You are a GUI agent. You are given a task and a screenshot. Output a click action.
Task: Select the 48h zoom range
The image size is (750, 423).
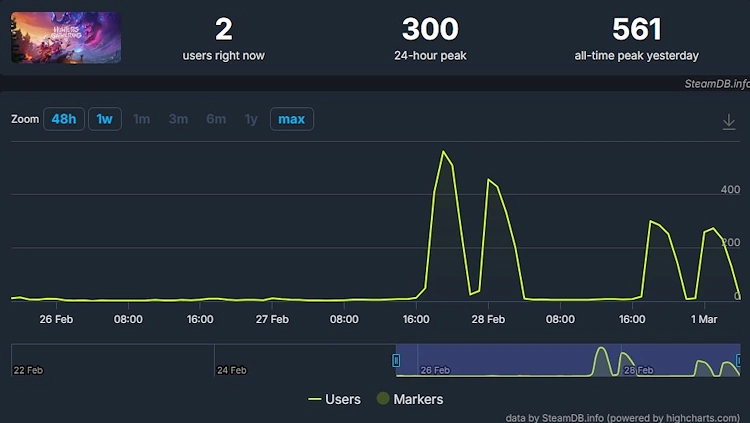click(63, 119)
